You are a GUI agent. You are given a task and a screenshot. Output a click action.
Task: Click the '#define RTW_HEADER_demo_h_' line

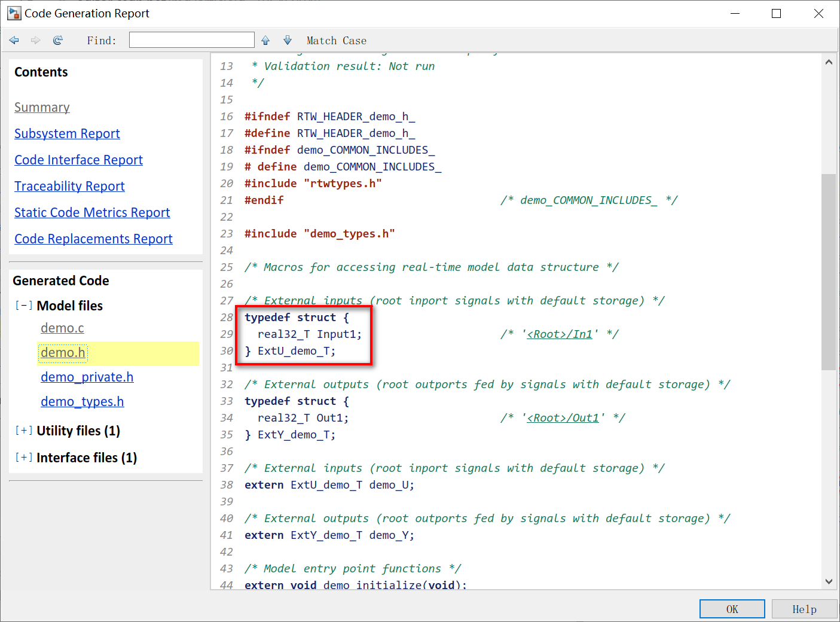click(330, 133)
